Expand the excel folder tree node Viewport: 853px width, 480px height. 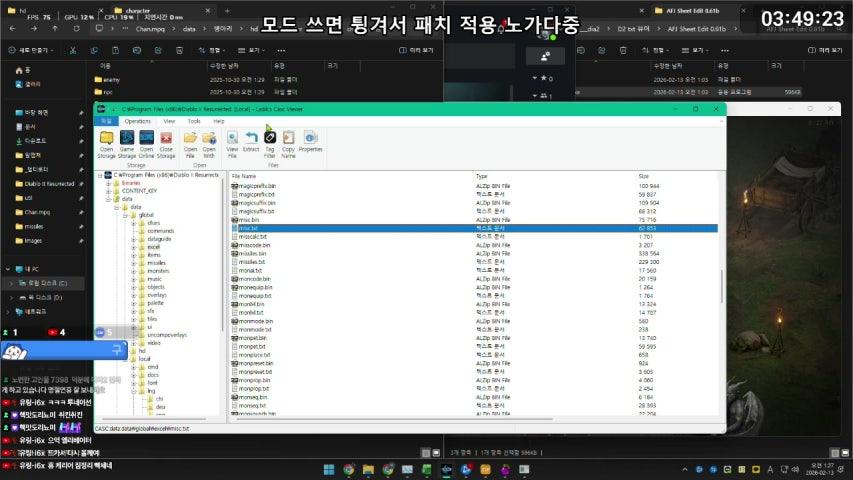click(132, 247)
